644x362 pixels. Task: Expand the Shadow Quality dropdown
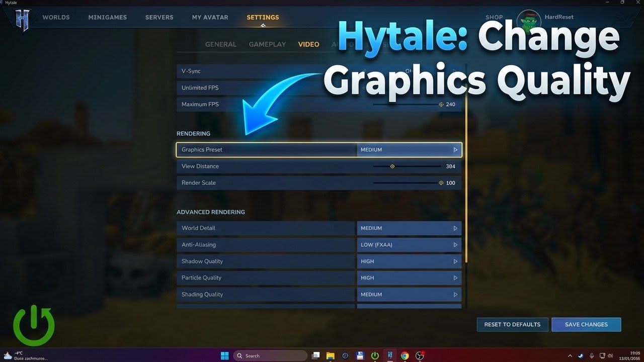(x=409, y=261)
